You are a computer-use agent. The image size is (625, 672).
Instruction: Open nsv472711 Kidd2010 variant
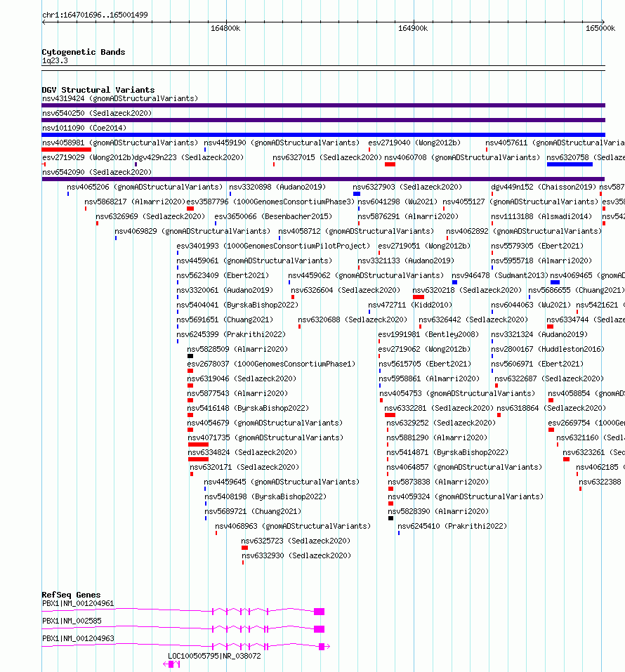pos(410,305)
